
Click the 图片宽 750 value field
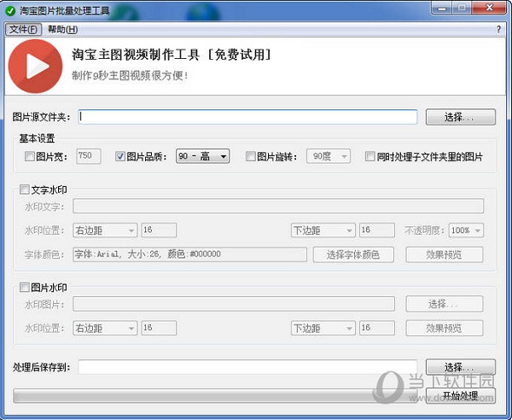[89, 156]
